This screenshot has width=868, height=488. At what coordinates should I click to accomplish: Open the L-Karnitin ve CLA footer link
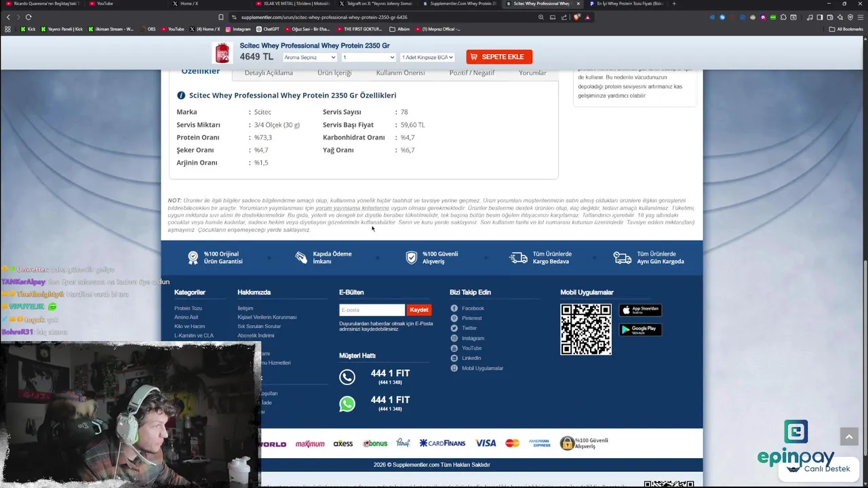tap(194, 335)
